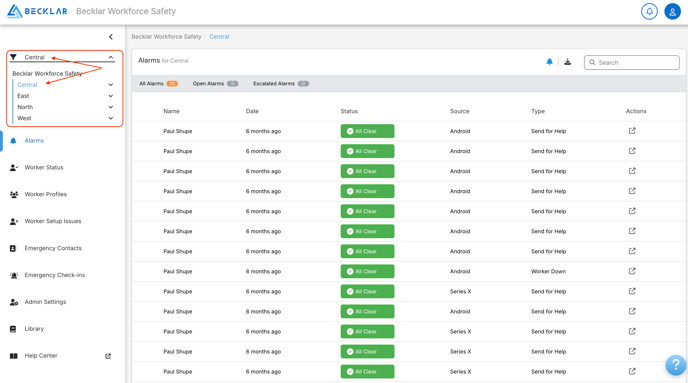Open details icon for first Paul Shupe alarm

pos(632,131)
